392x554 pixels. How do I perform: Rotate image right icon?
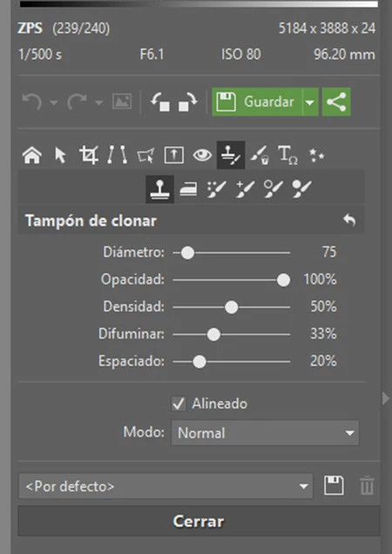(187, 102)
